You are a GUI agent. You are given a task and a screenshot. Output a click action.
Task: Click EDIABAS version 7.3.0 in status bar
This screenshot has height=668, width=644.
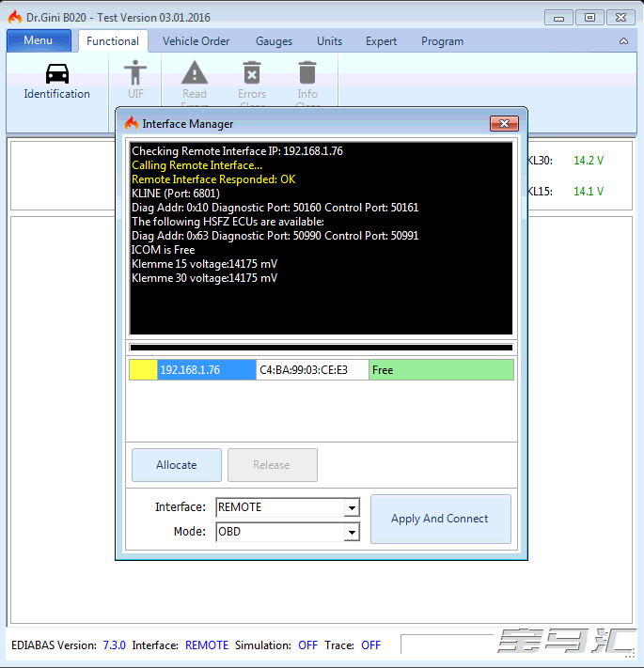pos(114,645)
